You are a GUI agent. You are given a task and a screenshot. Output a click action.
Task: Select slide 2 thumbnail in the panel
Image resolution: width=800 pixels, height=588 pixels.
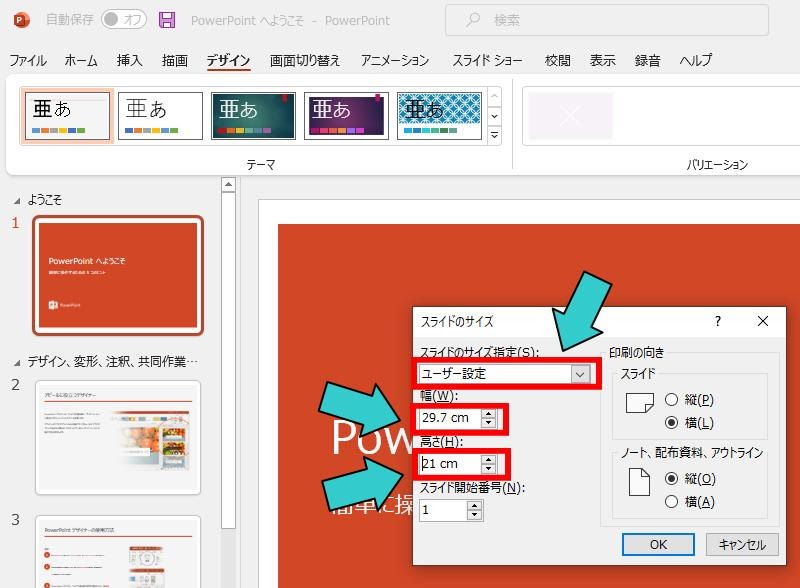(x=118, y=437)
